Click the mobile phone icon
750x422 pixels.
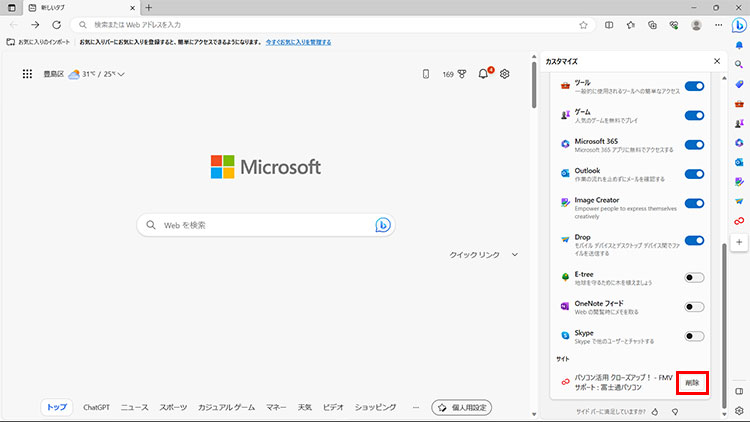pyautogui.click(x=426, y=74)
